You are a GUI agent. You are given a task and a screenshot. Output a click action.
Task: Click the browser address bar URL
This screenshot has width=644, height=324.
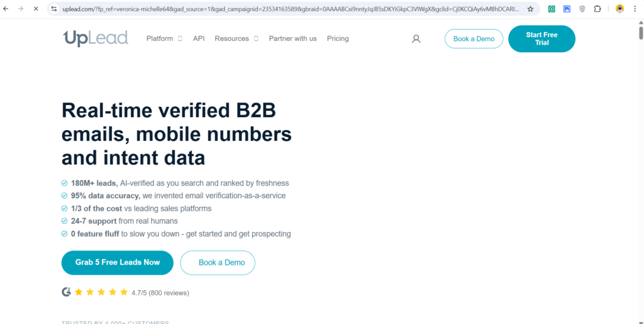[x=289, y=9]
